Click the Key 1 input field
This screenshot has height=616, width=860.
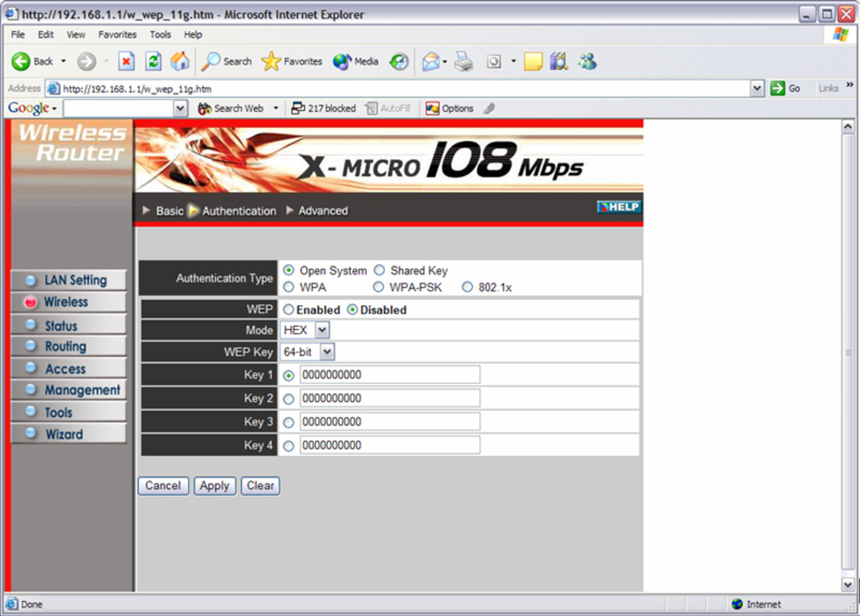390,375
